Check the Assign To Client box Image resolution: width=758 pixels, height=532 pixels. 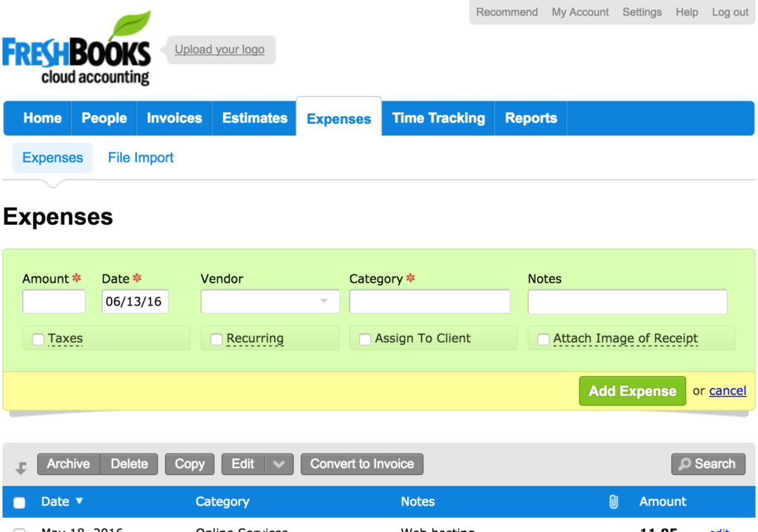(365, 339)
